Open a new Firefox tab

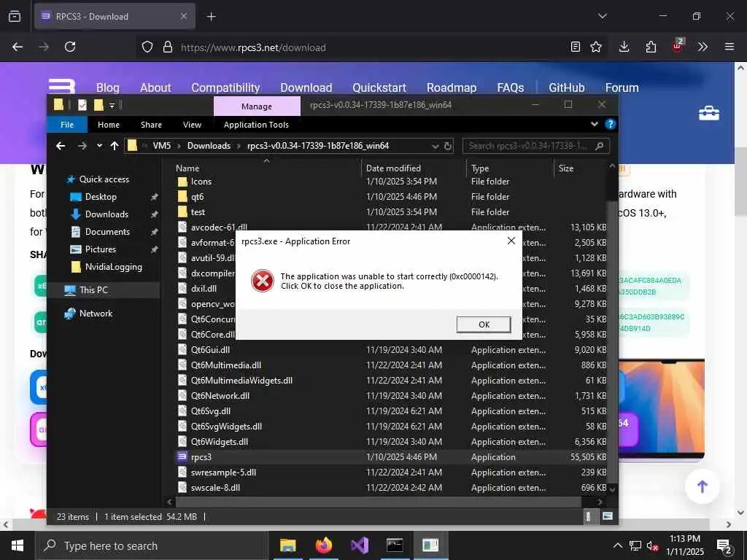[x=211, y=17]
